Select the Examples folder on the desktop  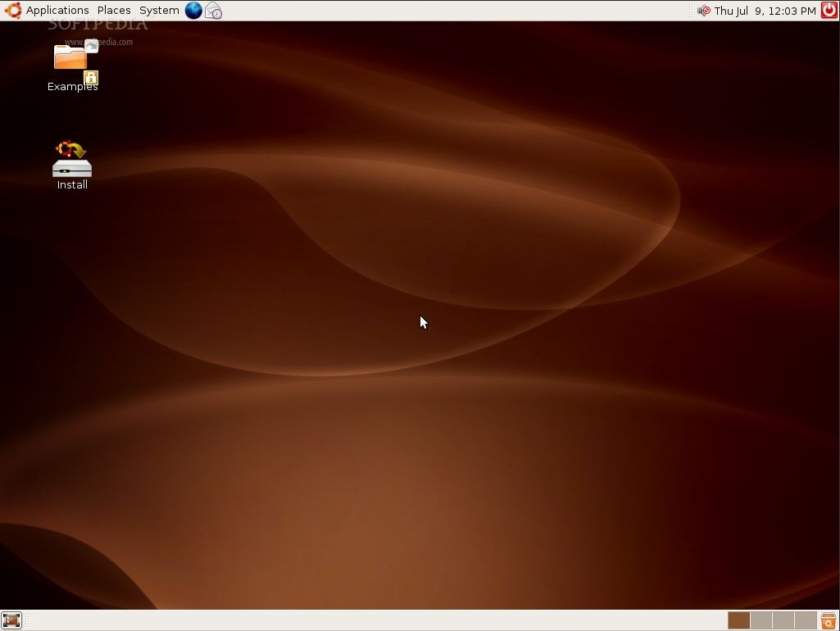(x=72, y=59)
